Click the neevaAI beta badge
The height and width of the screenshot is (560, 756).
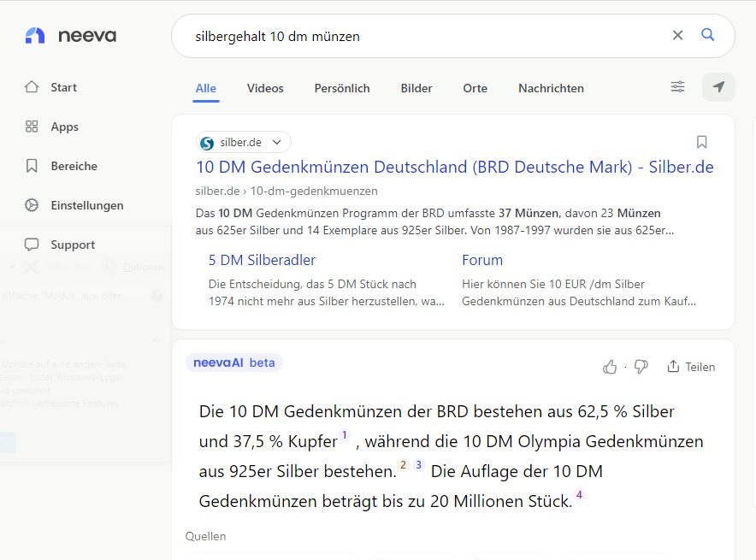coord(234,363)
